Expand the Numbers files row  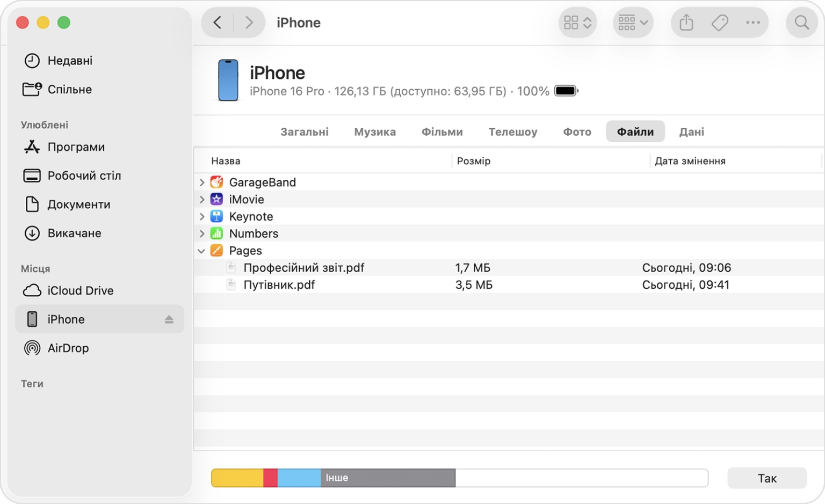tap(202, 234)
